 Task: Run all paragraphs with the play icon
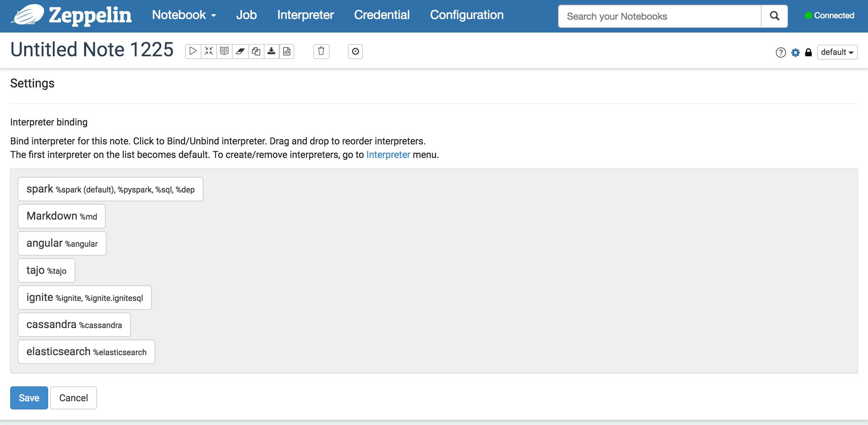coord(193,52)
